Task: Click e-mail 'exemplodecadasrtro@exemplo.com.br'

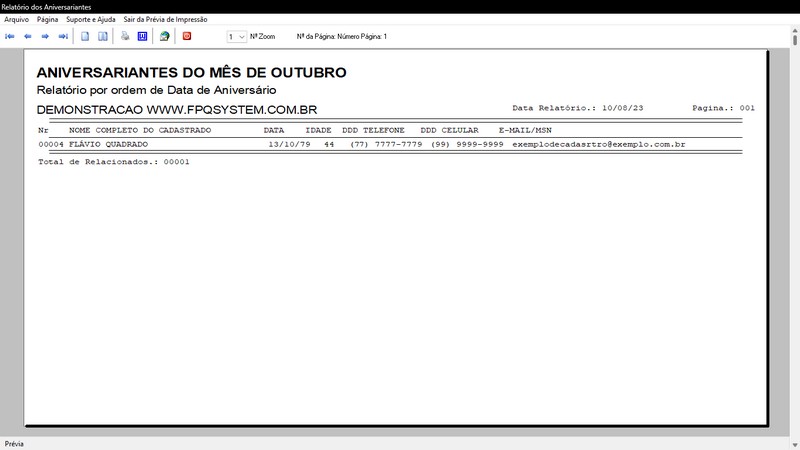Action: point(598,144)
